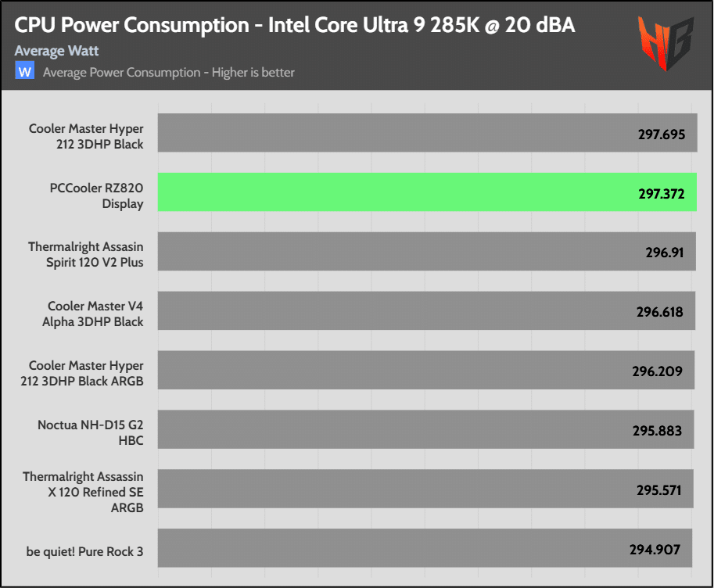Click the HB logo icon
The height and width of the screenshot is (588, 714).
coord(666,42)
